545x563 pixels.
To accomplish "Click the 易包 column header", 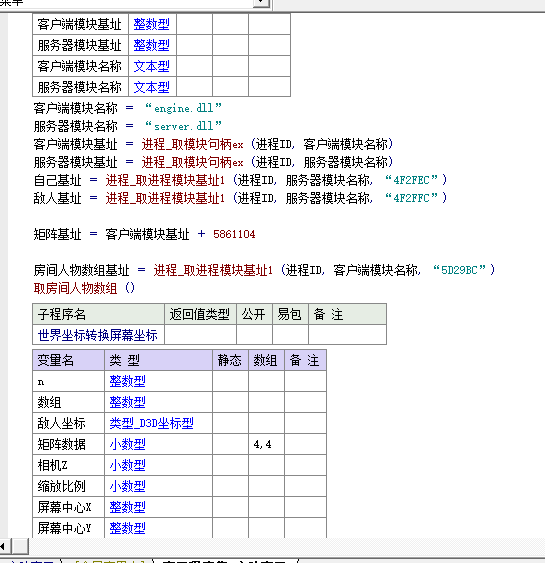I will [x=289, y=315].
